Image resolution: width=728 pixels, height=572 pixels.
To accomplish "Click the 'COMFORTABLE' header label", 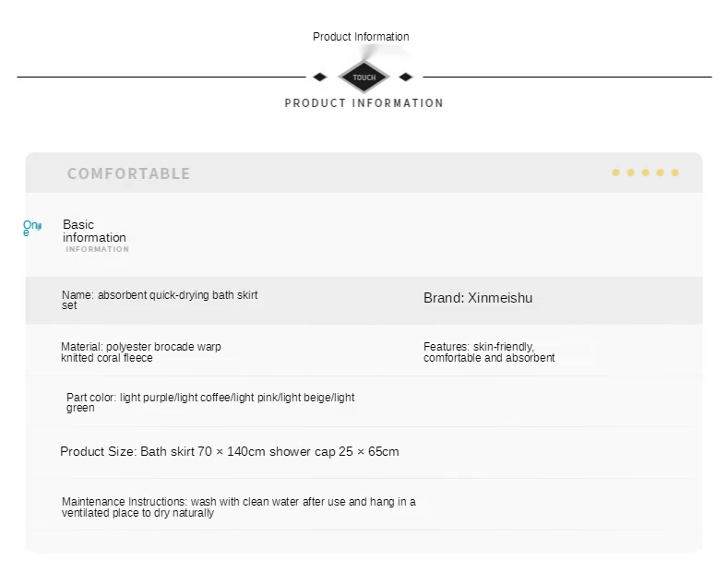I will [x=128, y=173].
